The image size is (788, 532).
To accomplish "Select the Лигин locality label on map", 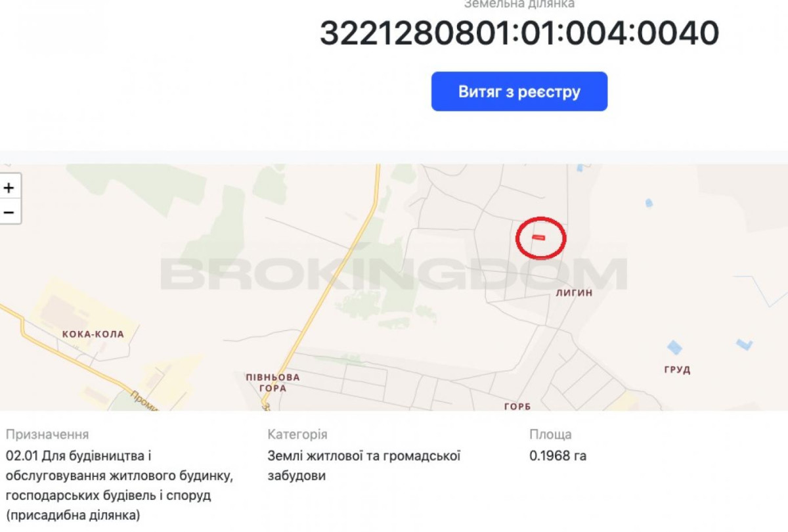I will [573, 293].
